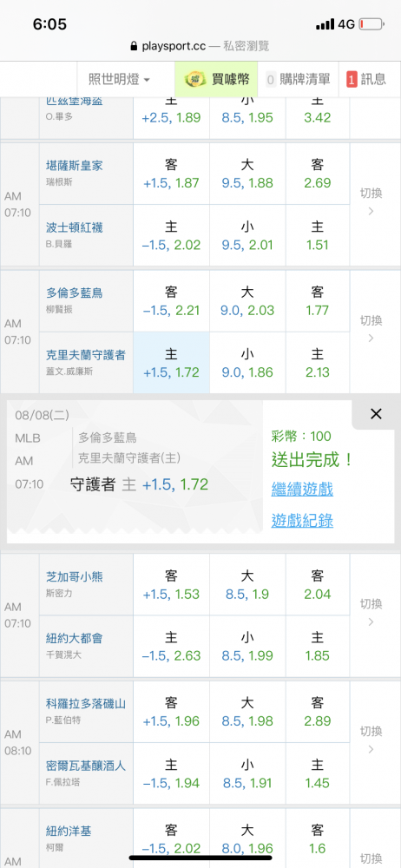Close the bet confirmation slip
This screenshot has width=401, height=868.
pos(376,413)
